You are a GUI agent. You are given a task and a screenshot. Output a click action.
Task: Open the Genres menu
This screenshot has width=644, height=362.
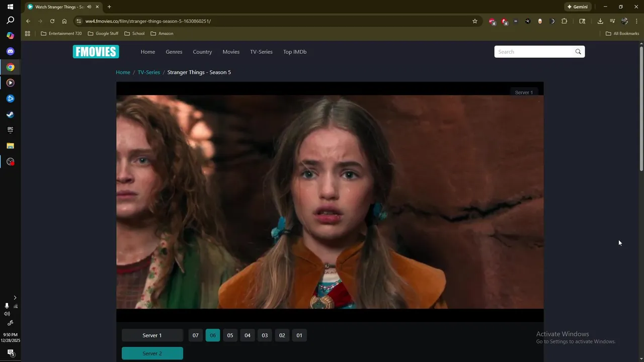pyautogui.click(x=174, y=52)
